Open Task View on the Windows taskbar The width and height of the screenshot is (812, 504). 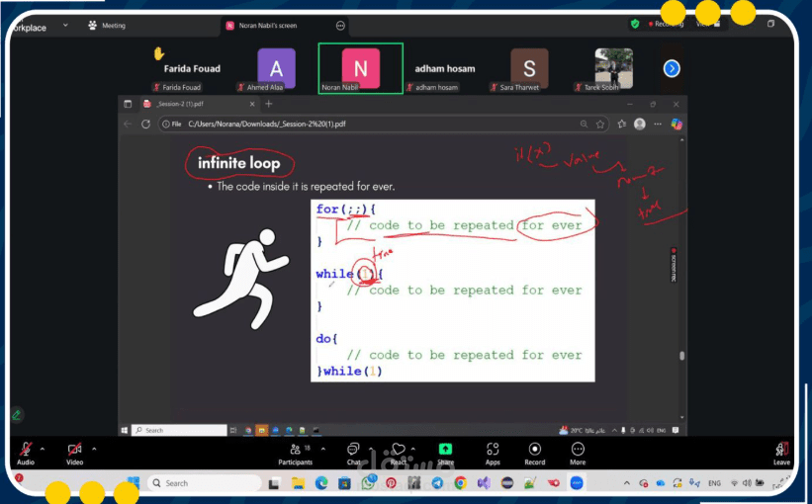[274, 483]
